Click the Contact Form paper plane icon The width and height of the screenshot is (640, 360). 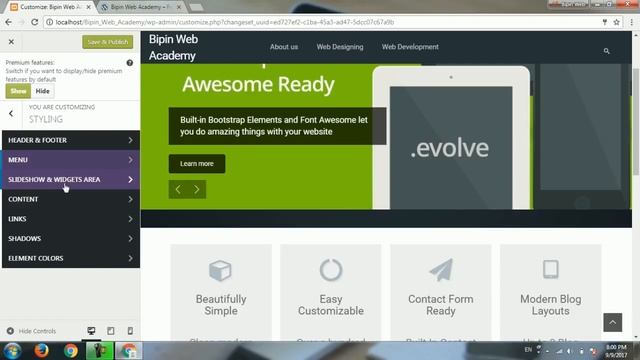click(x=441, y=270)
